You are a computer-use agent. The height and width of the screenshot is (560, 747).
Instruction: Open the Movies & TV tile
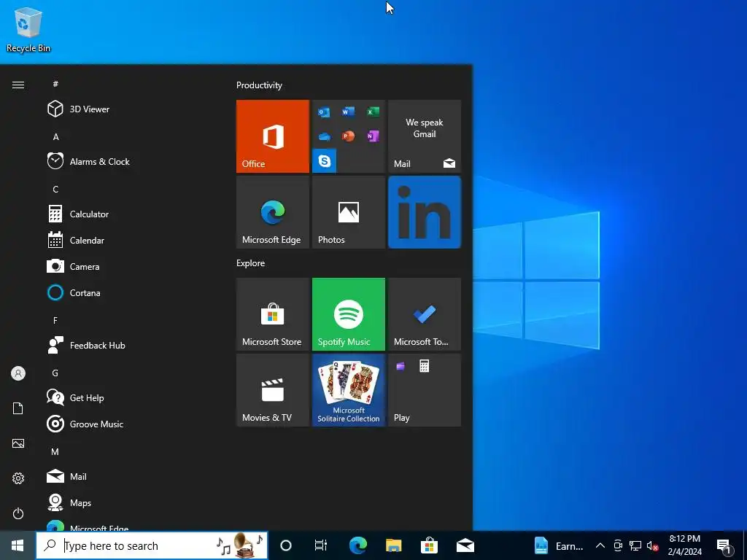pos(273,390)
